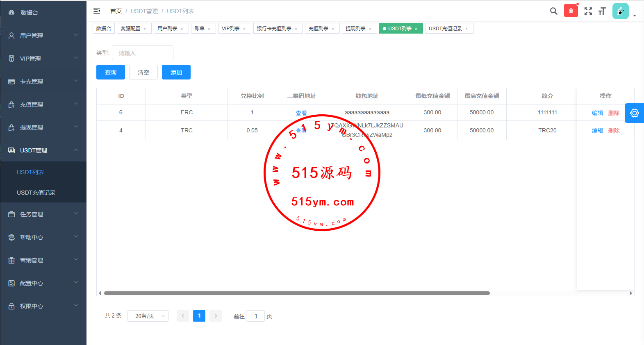Focus the 类型 search input field

(x=142, y=53)
